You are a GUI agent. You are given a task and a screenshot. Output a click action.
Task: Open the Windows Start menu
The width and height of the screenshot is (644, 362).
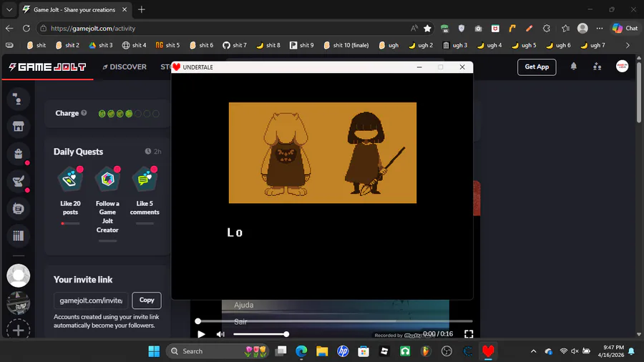coord(154,351)
